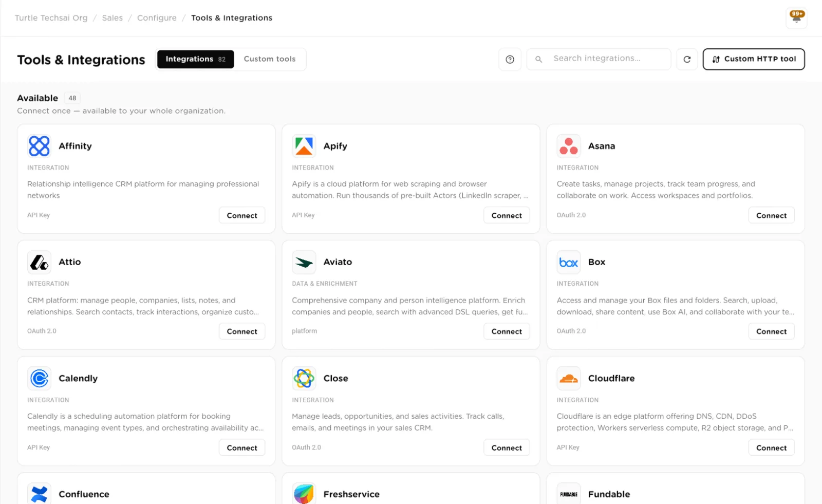Click Custom HTTP tool button

(x=754, y=59)
